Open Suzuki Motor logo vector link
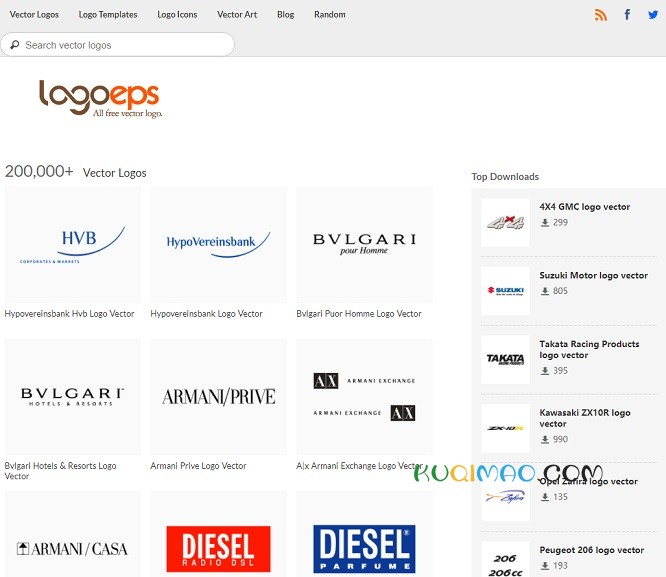The width and height of the screenshot is (666, 577). (593, 275)
